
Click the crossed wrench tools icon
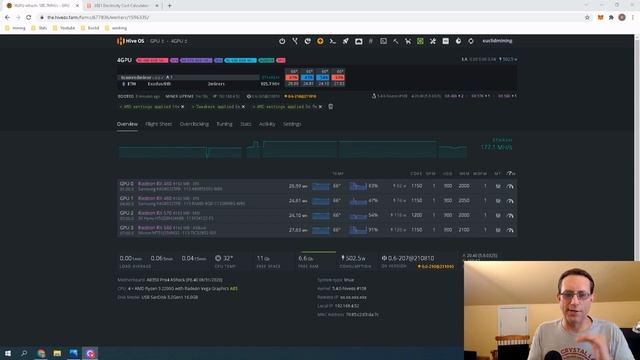[x=433, y=41]
